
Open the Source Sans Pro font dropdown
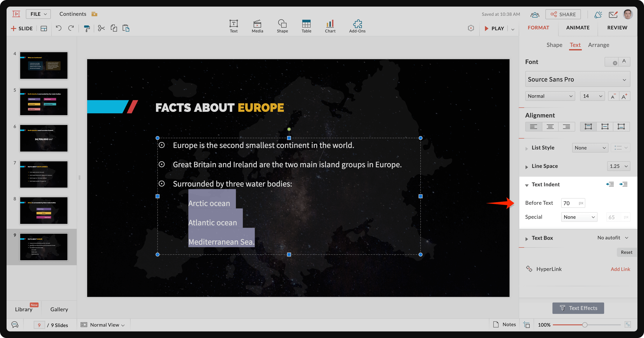pyautogui.click(x=577, y=79)
